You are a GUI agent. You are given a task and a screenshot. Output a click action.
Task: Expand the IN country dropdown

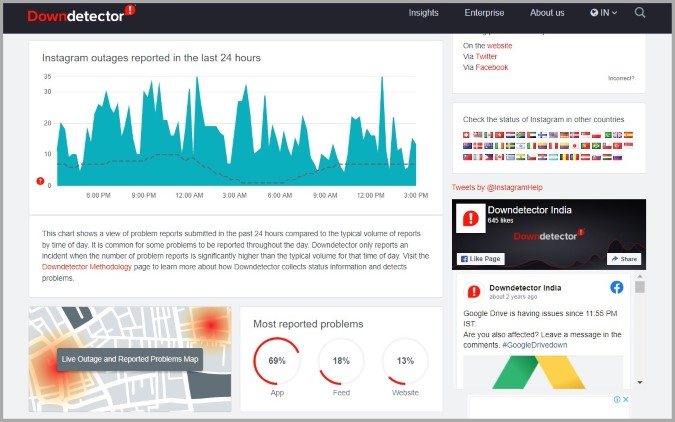click(x=604, y=12)
